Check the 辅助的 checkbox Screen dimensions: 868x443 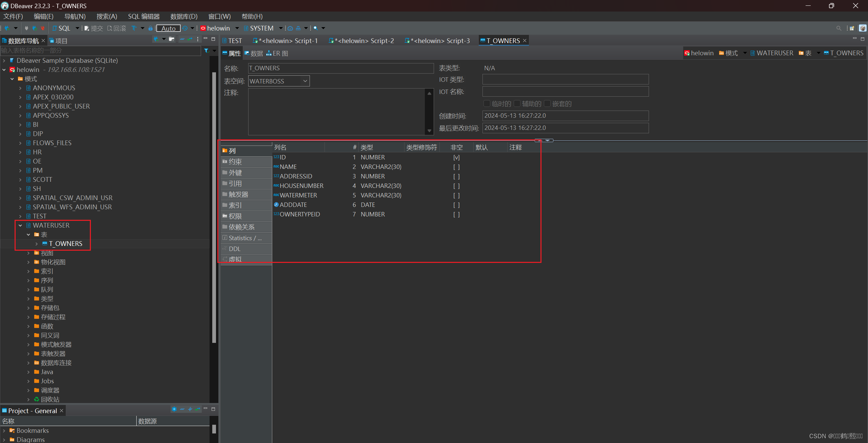coord(517,103)
